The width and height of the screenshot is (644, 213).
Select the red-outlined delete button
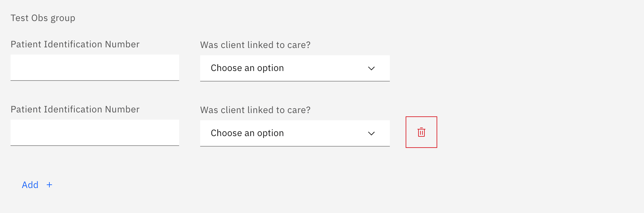coord(421,132)
